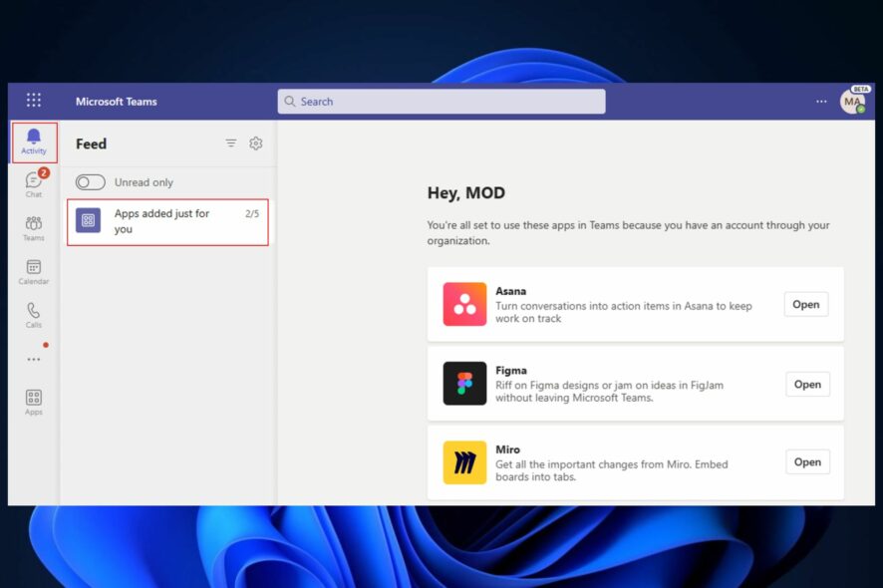This screenshot has height=588, width=883.
Task: Open the Asana app
Action: (806, 304)
